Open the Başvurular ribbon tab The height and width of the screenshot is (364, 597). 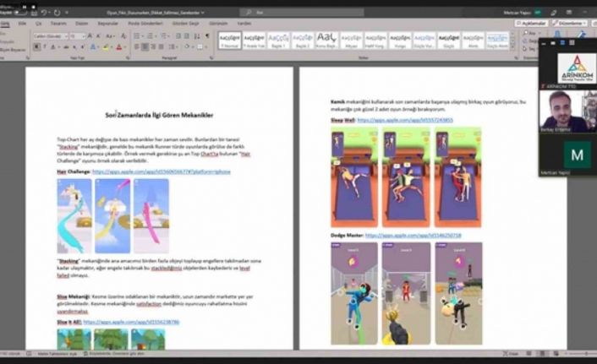click(107, 24)
